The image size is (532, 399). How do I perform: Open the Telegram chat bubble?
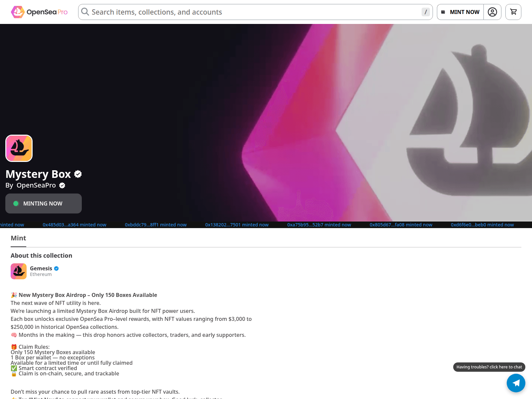[516, 383]
